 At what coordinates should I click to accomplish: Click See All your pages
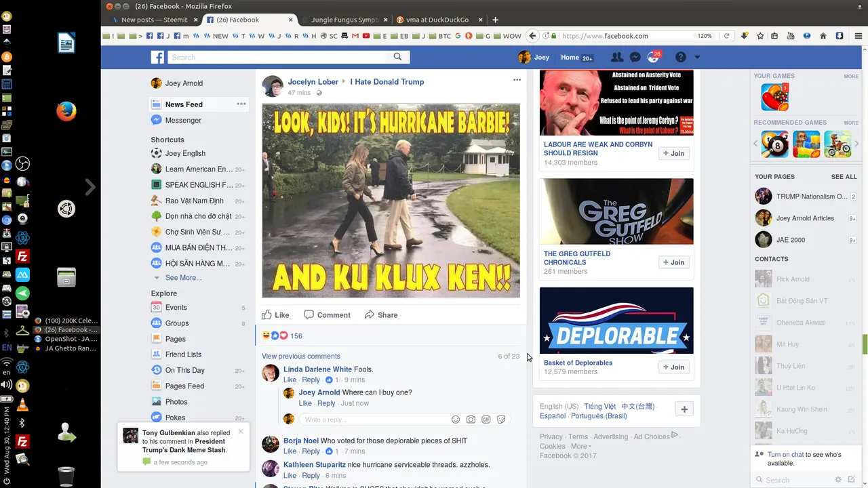(844, 177)
